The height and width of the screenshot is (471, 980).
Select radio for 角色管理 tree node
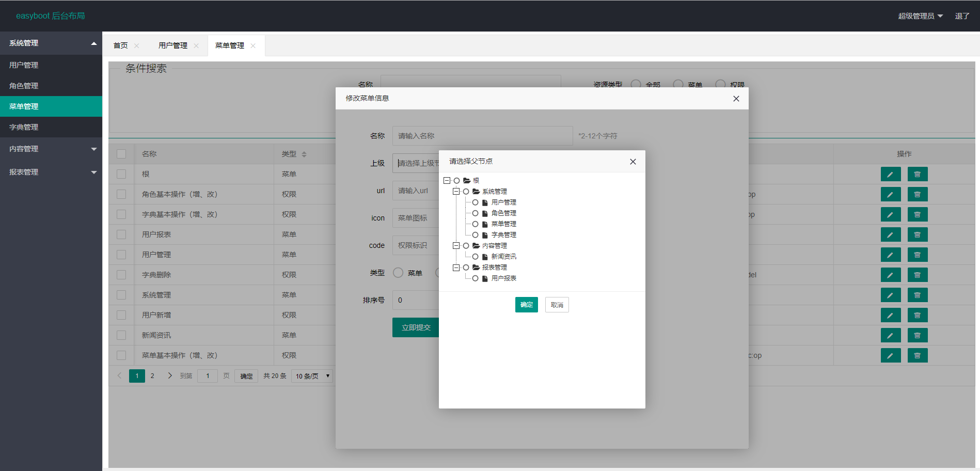click(x=475, y=213)
